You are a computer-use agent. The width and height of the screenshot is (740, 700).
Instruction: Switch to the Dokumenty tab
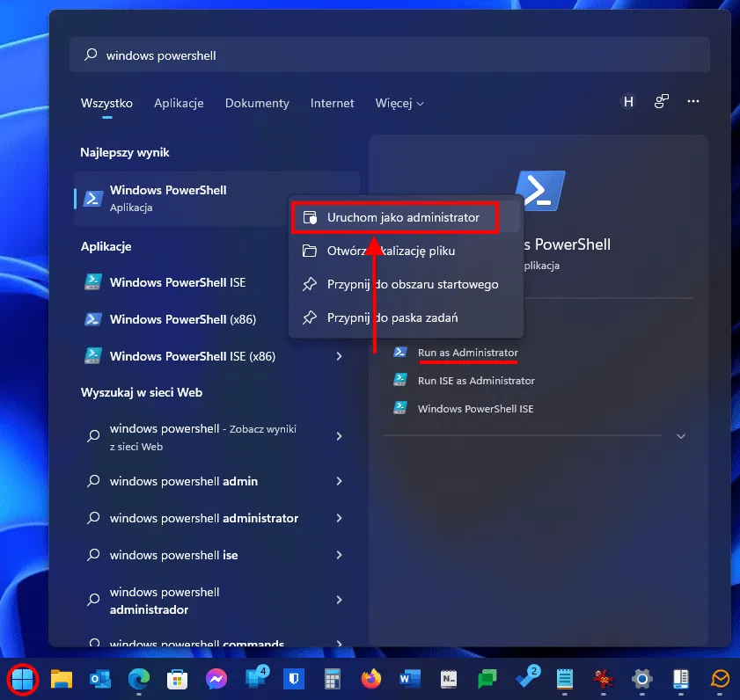257,103
